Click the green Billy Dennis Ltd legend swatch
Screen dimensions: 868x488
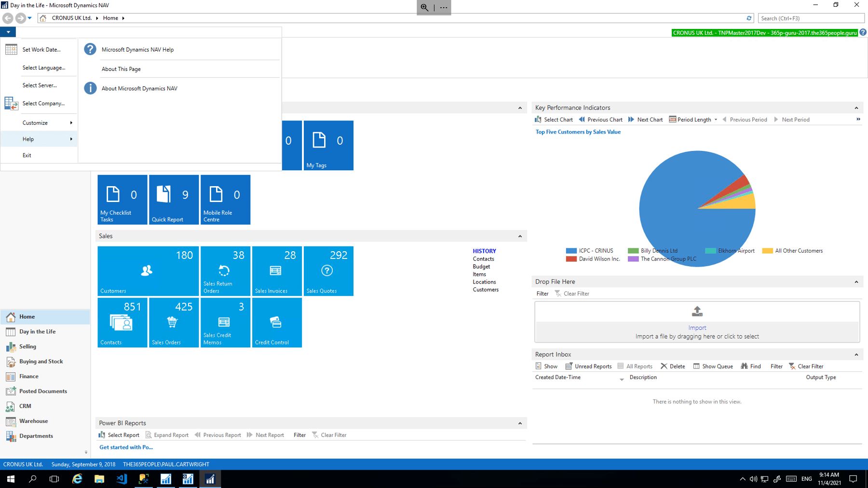coord(632,250)
